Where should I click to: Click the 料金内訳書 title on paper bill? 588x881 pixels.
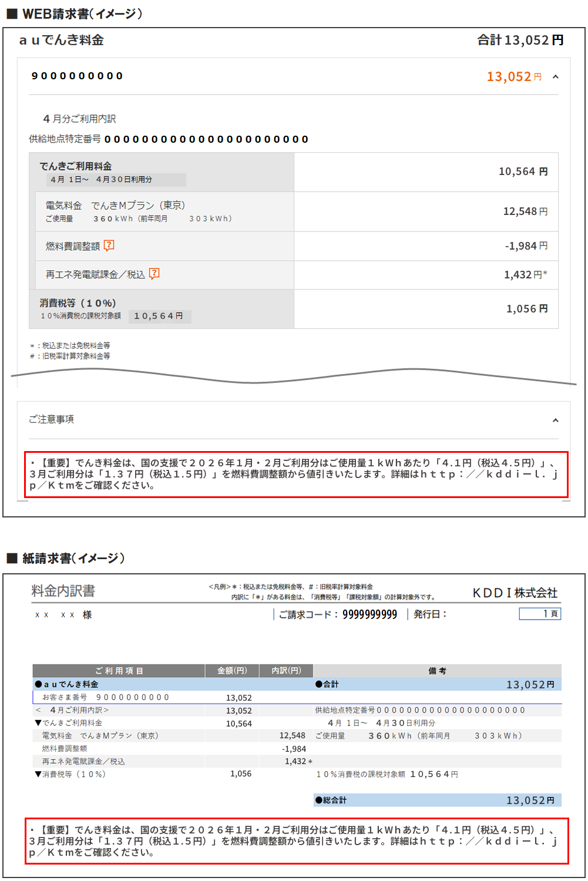(63, 591)
